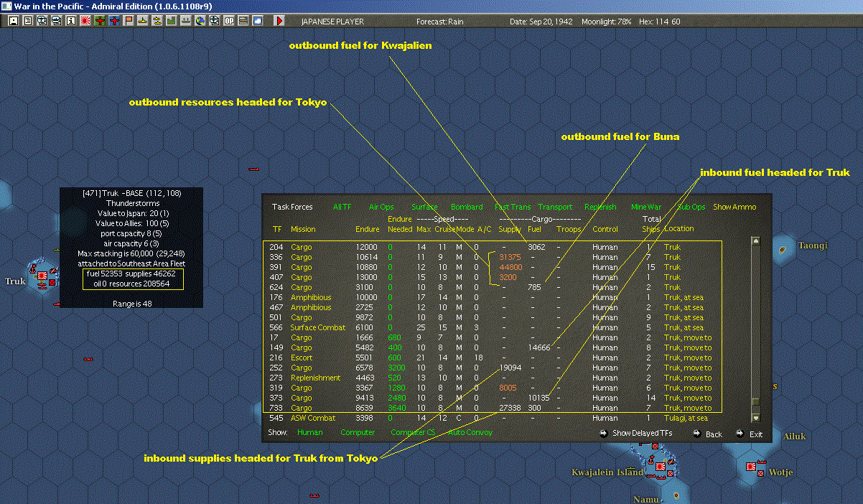863x504 pixels.
Task: Toggle the Replenish filter
Action: [600, 207]
